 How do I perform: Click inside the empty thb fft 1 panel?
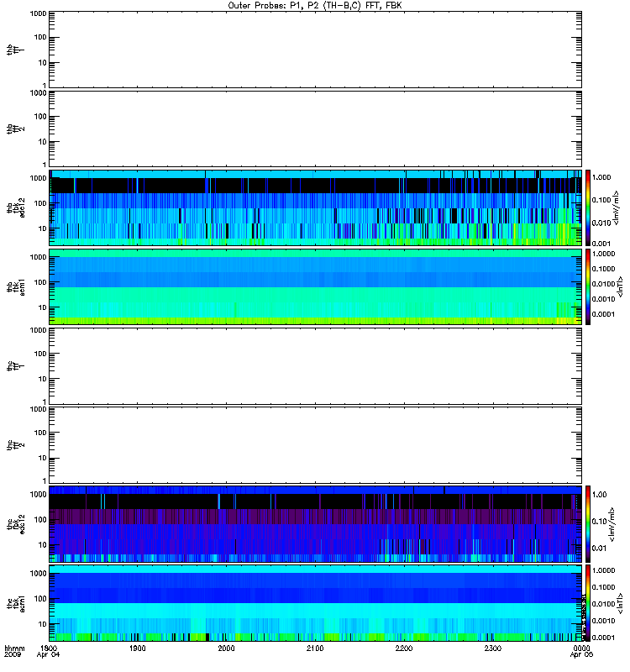pos(315,50)
